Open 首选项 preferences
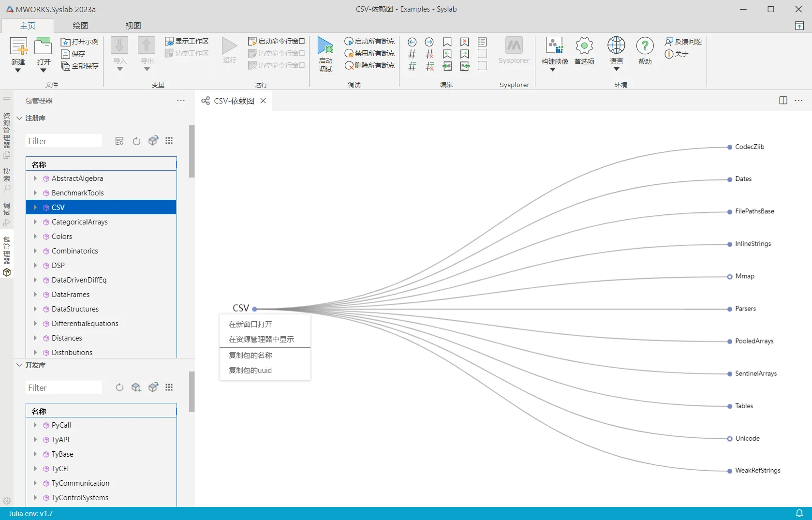The width and height of the screenshot is (812, 520). [x=584, y=51]
